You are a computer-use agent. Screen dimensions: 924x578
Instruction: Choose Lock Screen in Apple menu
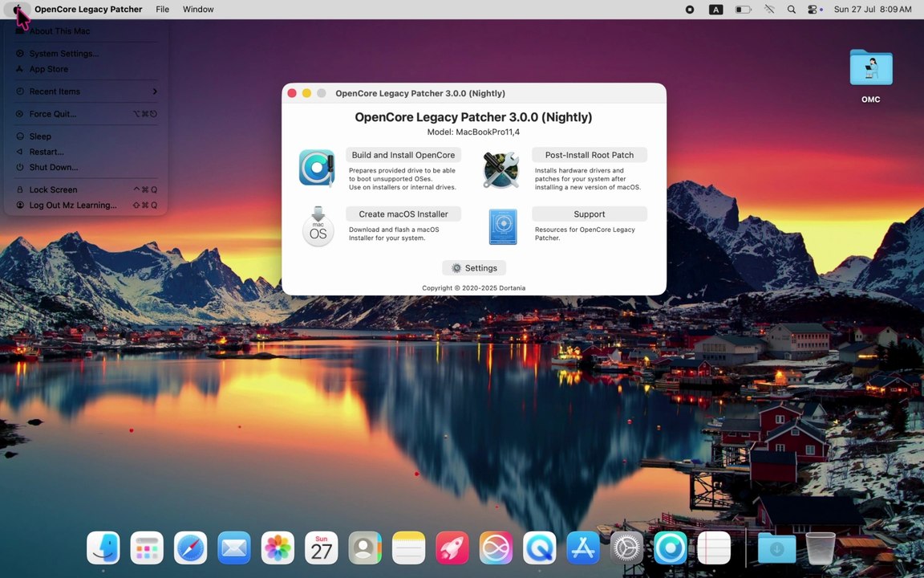pos(86,189)
